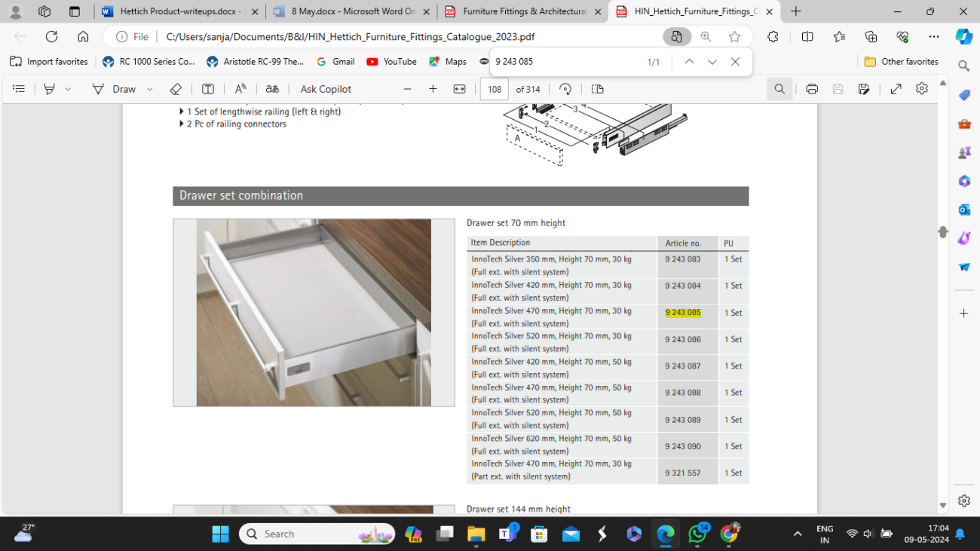Refresh the current page
This screenshot has height=551, width=980.
pyautogui.click(x=51, y=36)
